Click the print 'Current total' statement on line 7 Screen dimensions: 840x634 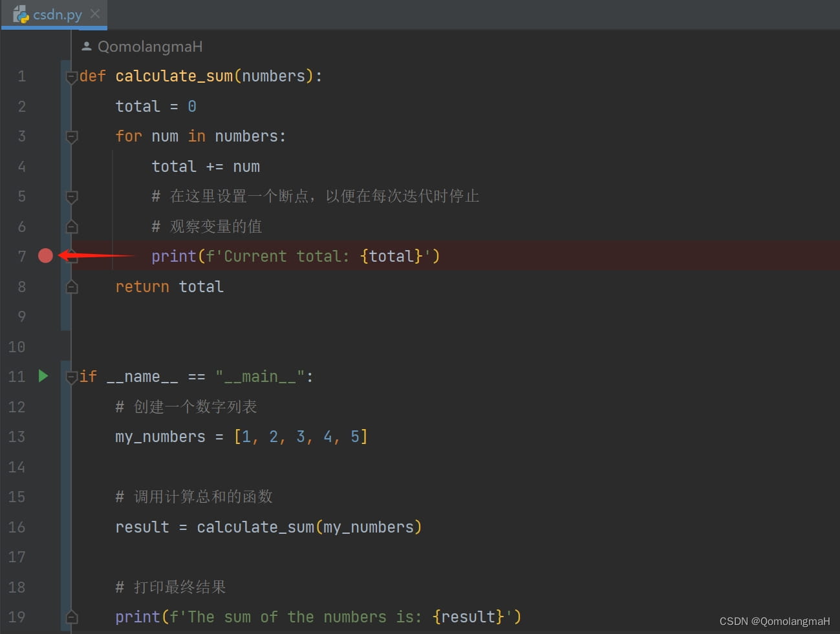296,257
